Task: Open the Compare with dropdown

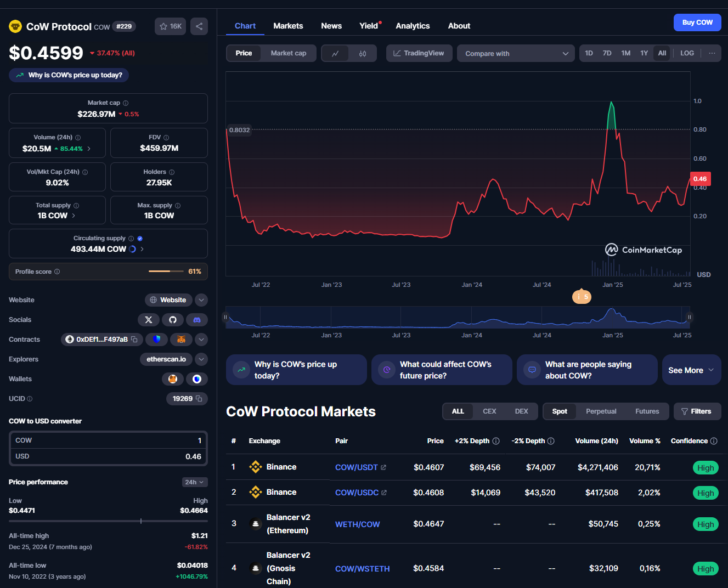Action: click(516, 53)
